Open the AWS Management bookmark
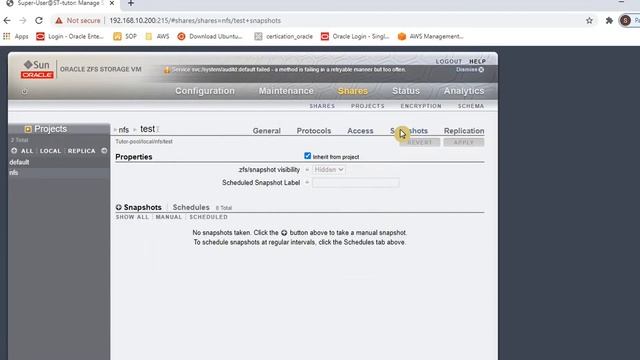Viewport: 640px width, 360px height. click(431, 36)
